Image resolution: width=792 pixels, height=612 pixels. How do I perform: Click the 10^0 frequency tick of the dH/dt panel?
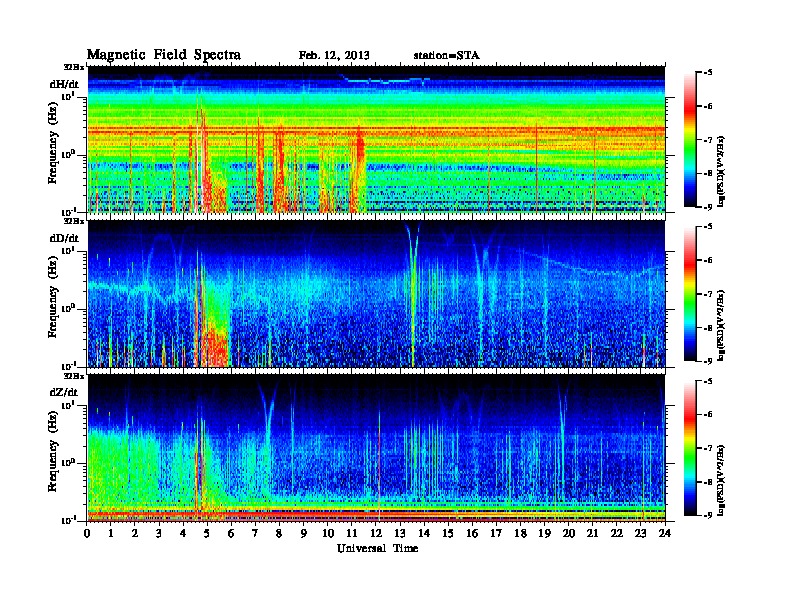(69, 154)
